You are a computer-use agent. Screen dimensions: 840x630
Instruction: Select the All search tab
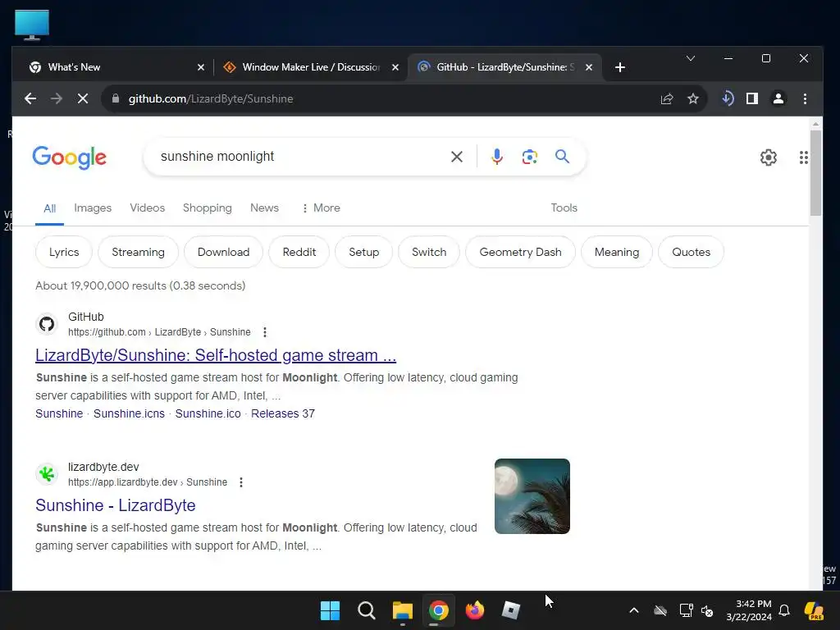tap(50, 208)
